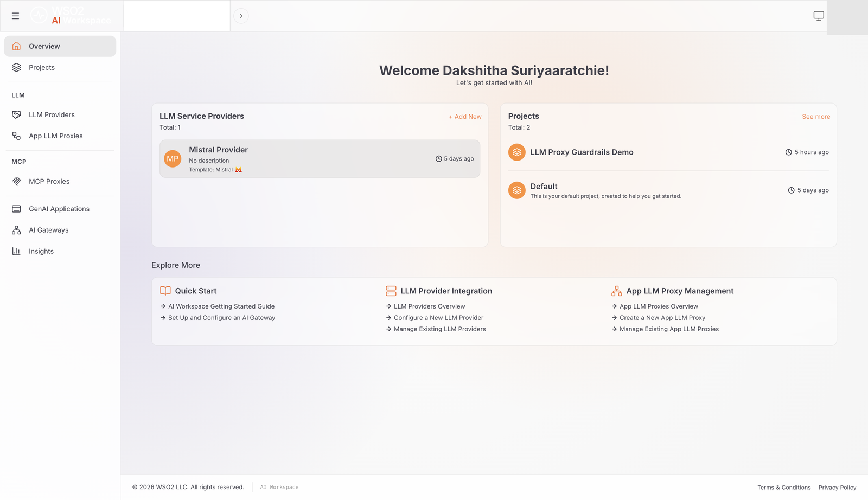
Task: Click the MP avatar circle
Action: [x=173, y=159]
